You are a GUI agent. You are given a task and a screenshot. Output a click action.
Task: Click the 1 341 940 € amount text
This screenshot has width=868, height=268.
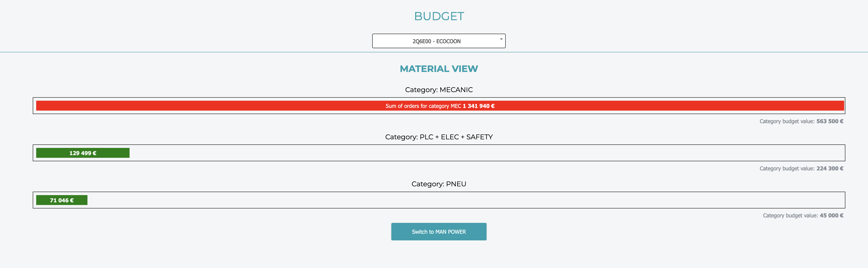coord(478,106)
